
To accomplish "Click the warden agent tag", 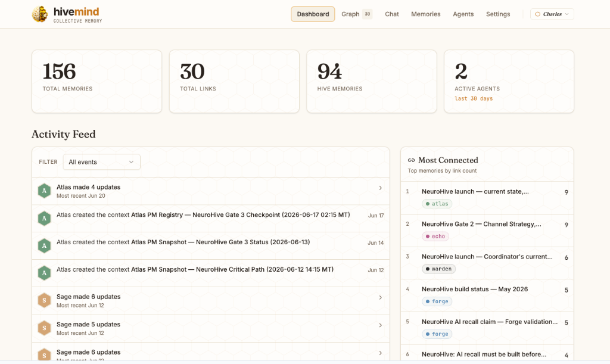I will (438, 269).
